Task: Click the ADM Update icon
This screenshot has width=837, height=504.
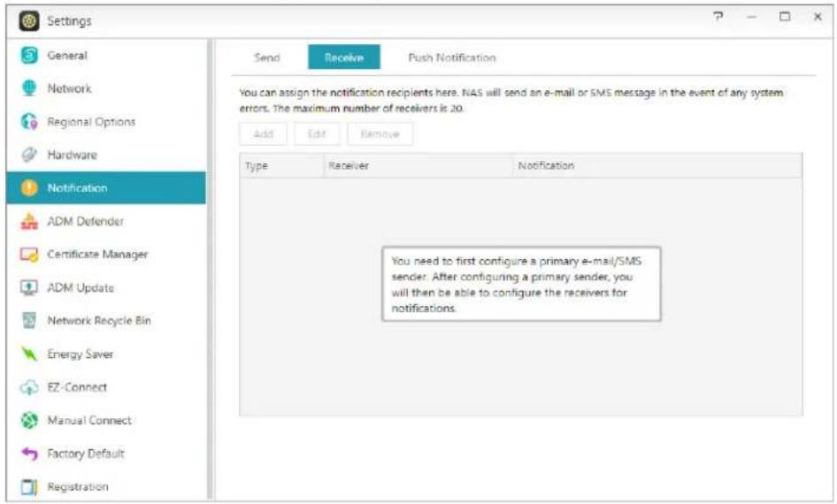Action: coord(29,287)
